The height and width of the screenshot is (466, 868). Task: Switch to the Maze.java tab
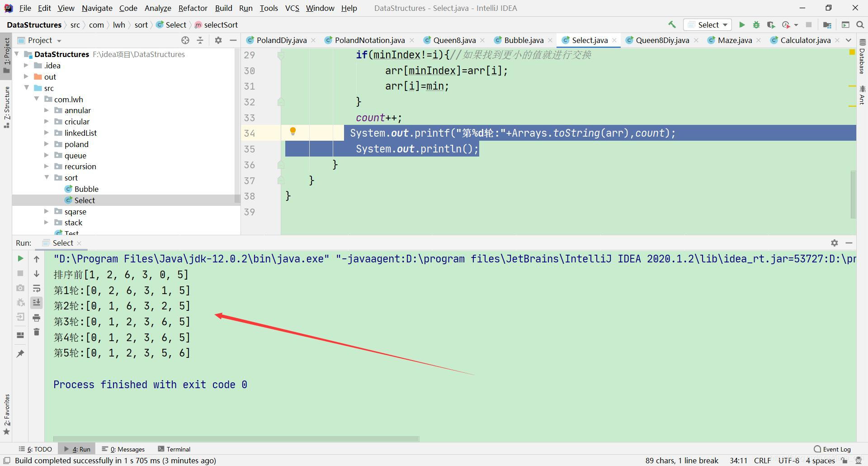pyautogui.click(x=735, y=40)
